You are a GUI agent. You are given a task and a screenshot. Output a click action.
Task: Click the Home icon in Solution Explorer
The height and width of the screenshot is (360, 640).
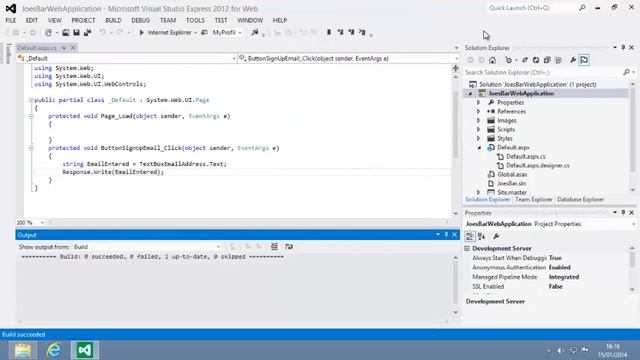(493, 60)
